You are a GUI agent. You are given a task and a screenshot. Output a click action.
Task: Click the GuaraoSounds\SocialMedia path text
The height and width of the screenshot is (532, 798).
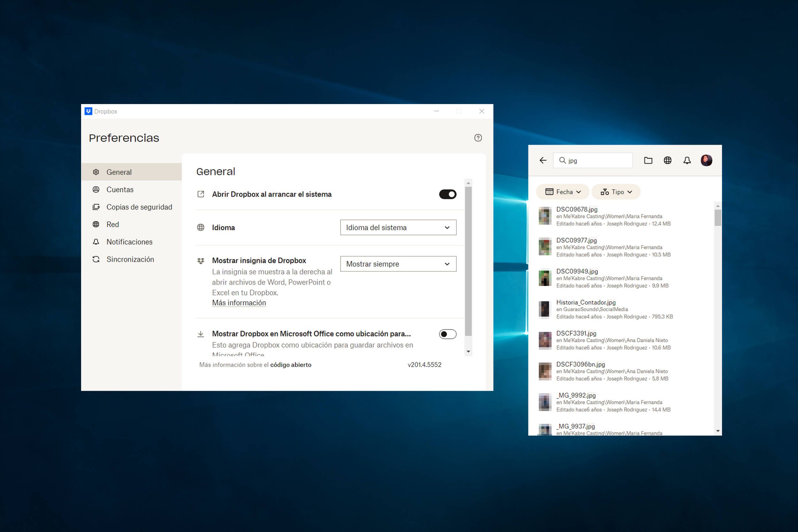[595, 310]
